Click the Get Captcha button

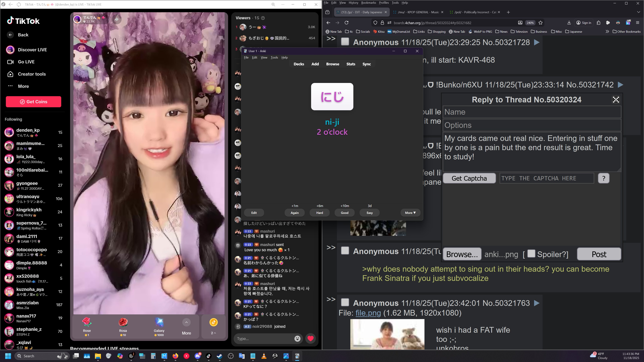click(x=469, y=178)
